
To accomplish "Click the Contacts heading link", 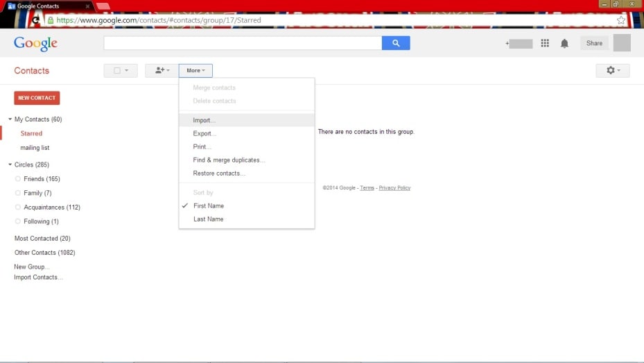I will pos(32,71).
